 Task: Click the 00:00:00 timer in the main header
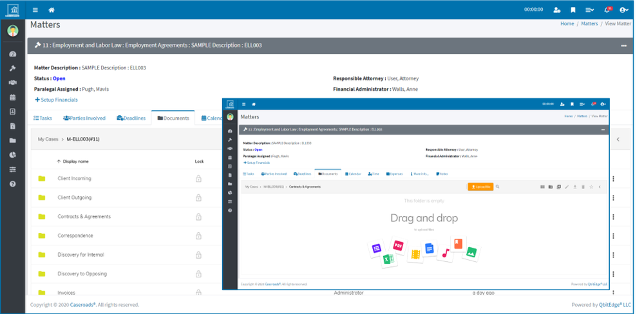click(533, 10)
